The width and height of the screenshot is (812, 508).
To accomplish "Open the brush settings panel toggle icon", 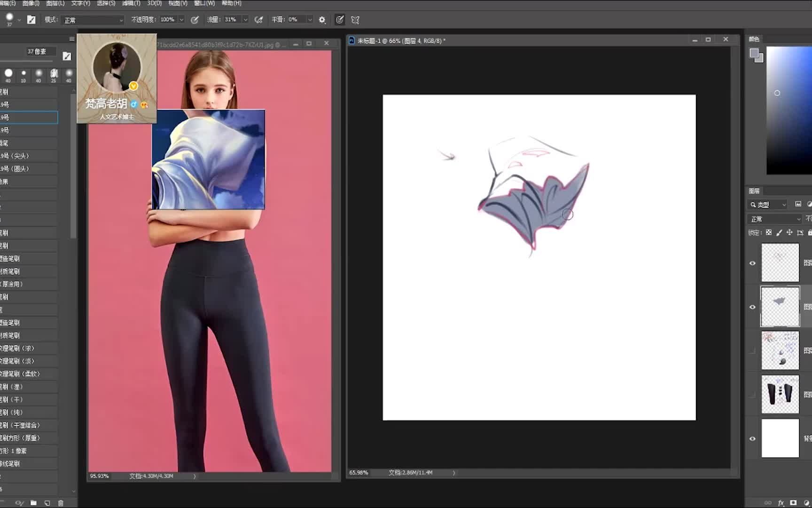I will click(31, 20).
